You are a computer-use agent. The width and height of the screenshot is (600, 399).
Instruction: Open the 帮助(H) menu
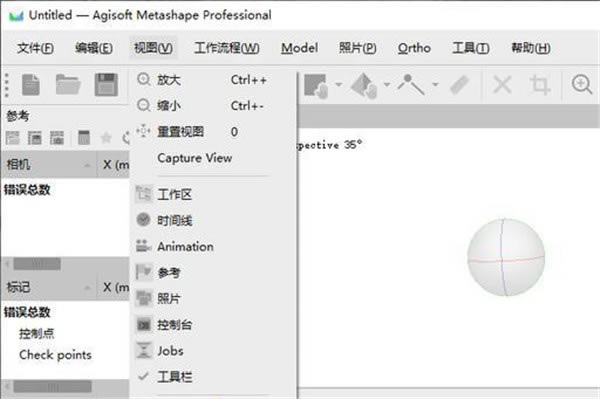click(531, 48)
